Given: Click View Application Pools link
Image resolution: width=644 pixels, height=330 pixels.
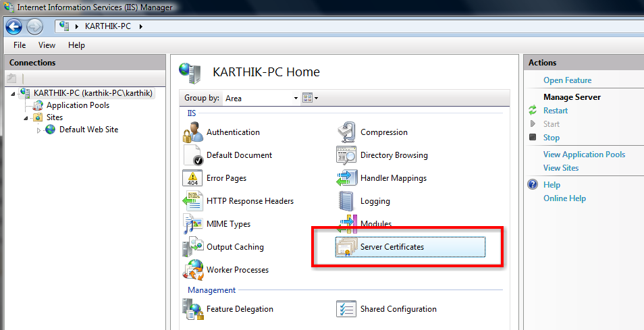Looking at the screenshot, I should (x=584, y=155).
